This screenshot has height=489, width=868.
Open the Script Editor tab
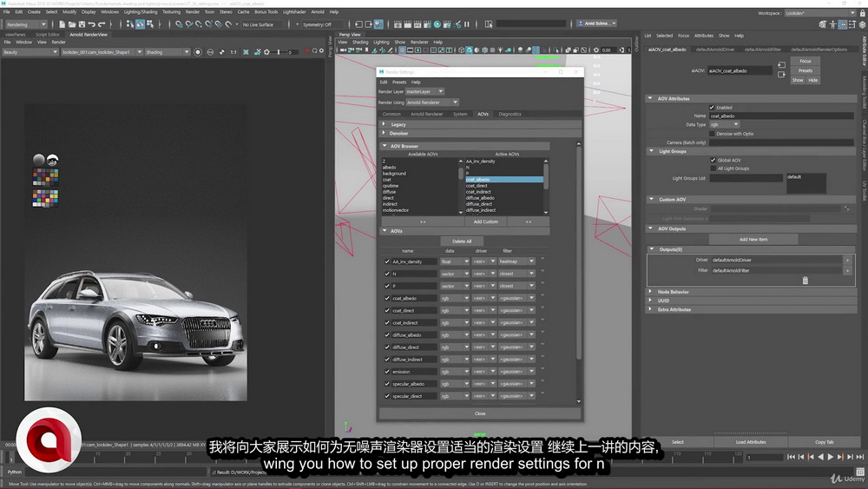pyautogui.click(x=48, y=35)
